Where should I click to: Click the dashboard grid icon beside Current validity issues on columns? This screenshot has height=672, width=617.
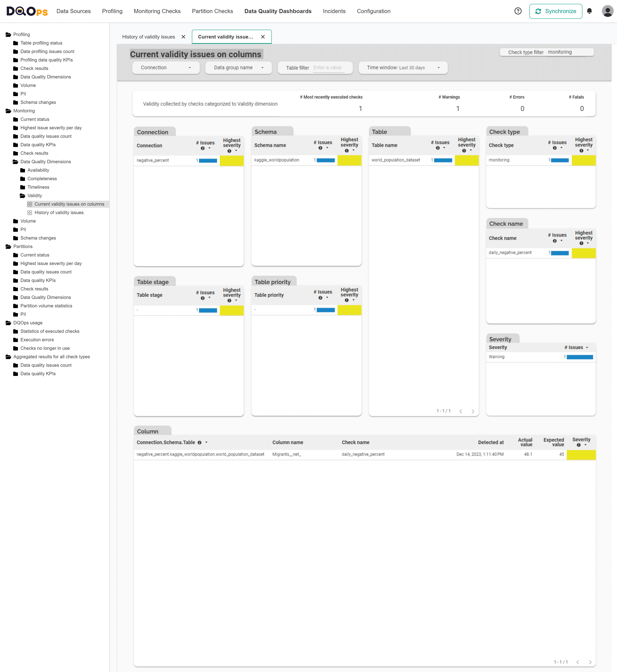point(30,204)
